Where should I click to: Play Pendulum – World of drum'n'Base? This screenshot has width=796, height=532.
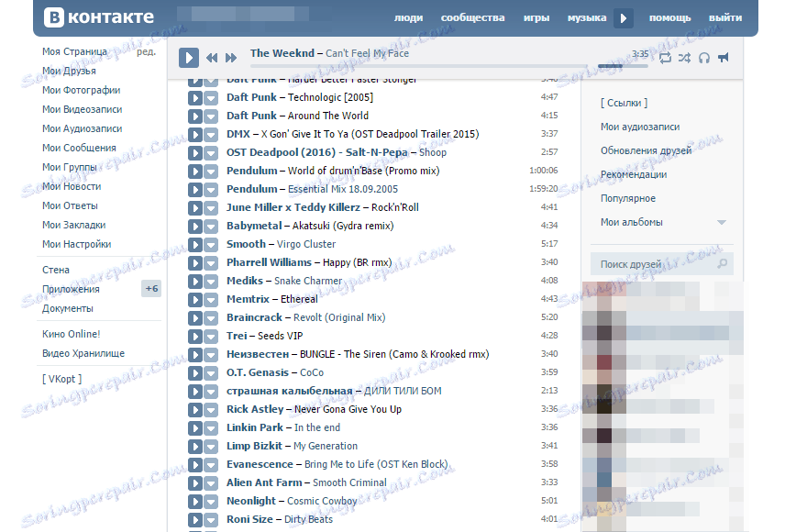coord(195,172)
